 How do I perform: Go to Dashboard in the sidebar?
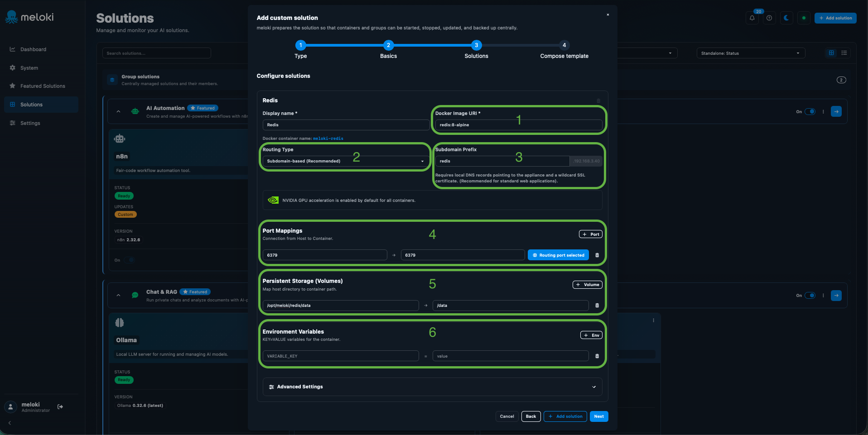click(41, 49)
